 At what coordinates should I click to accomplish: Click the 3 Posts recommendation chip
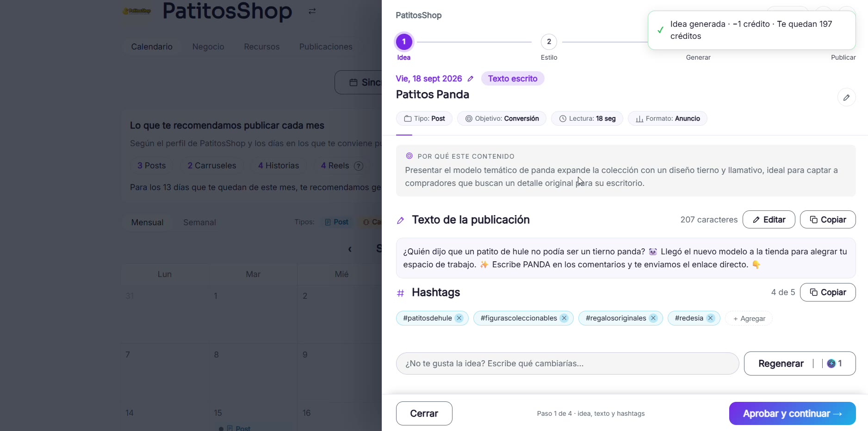point(151,166)
